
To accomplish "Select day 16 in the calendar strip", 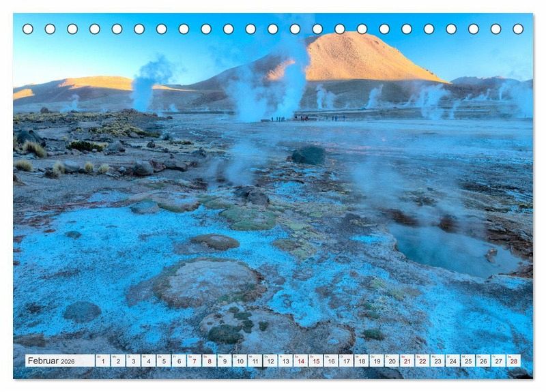I will click(331, 361).
